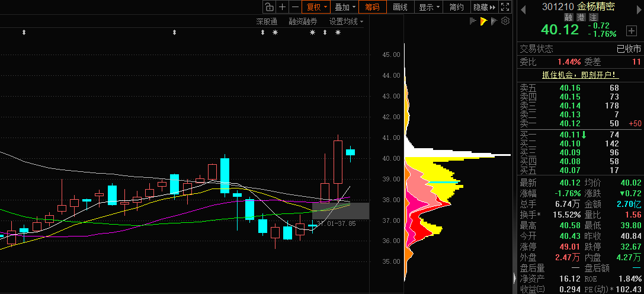Click the side panel collapse handle
644x294 pixels.
tap(515, 279)
